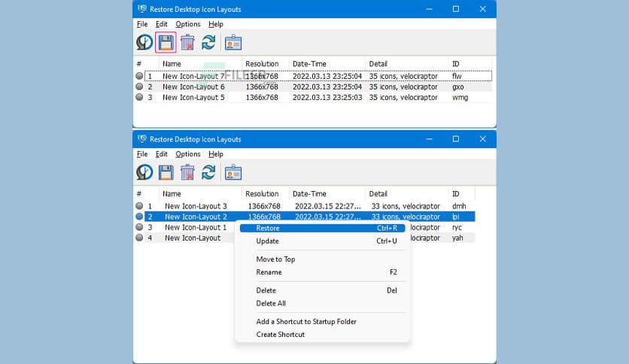Screen dimensions: 629x364
Task: Open the ID card About icon in the upper window
Action: click(233, 43)
